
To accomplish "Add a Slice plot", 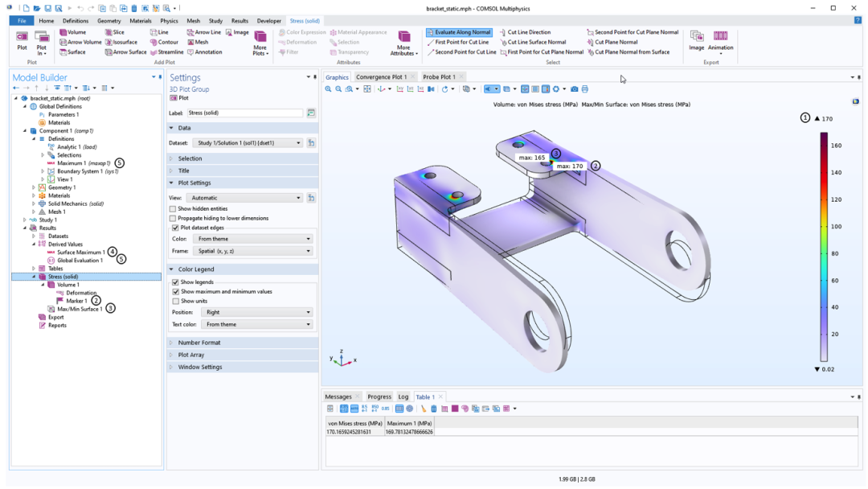I will 115,32.
